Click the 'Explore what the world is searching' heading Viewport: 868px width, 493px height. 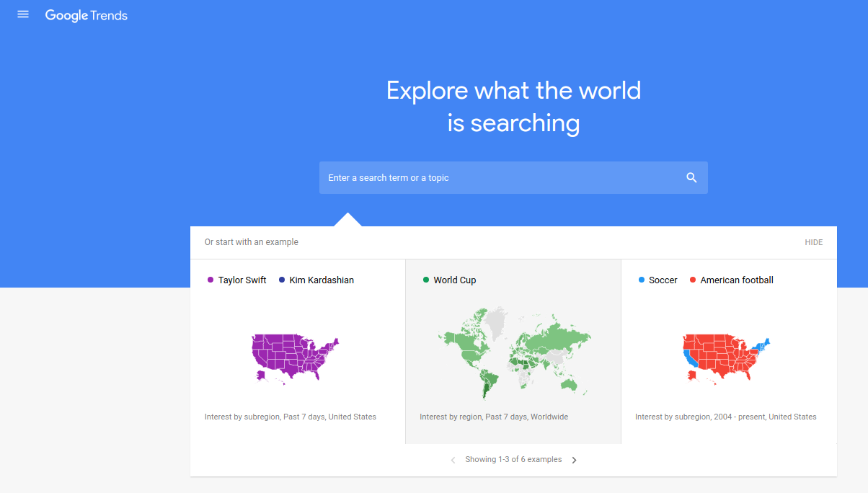(513, 107)
